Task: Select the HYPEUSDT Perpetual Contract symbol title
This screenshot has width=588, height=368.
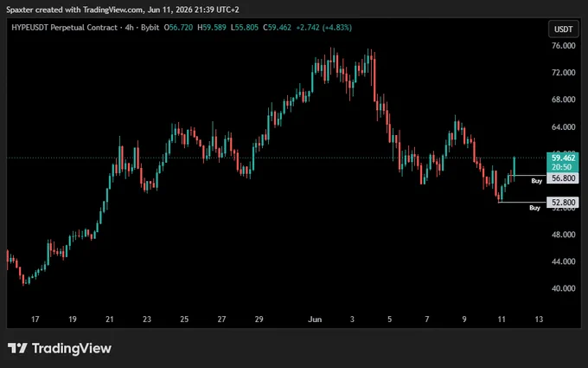Action: tap(64, 28)
